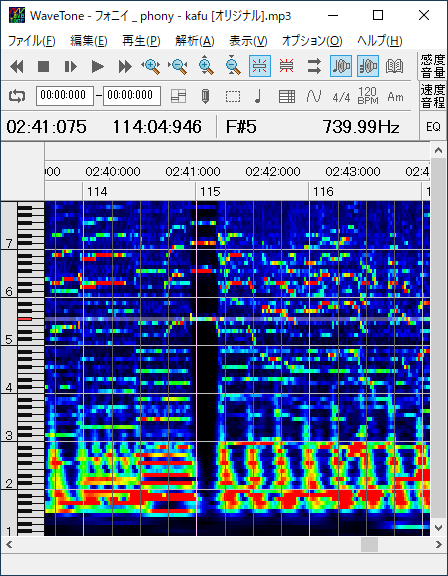Select the pencil drawing tool

tap(206, 97)
